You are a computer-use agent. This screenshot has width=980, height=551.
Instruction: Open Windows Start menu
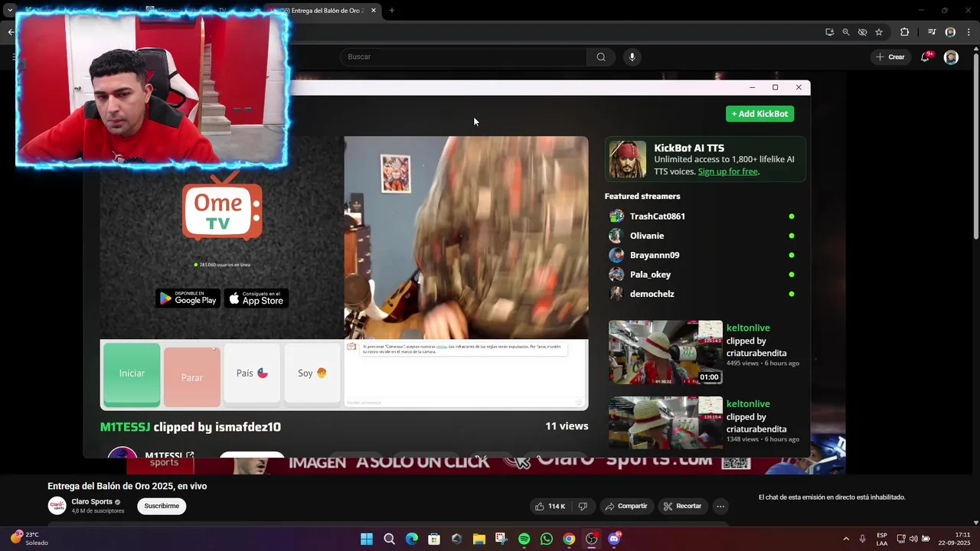coord(367,539)
